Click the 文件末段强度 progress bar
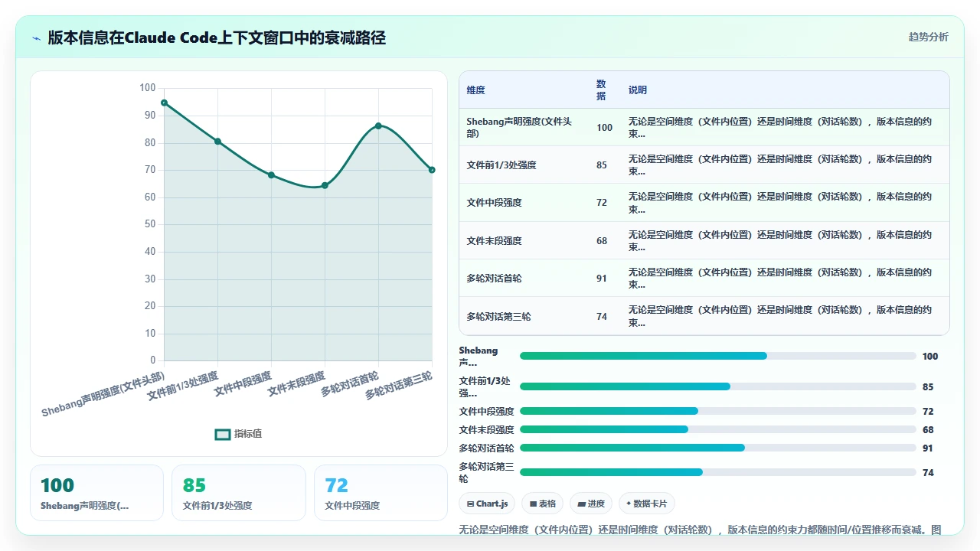 tap(718, 429)
